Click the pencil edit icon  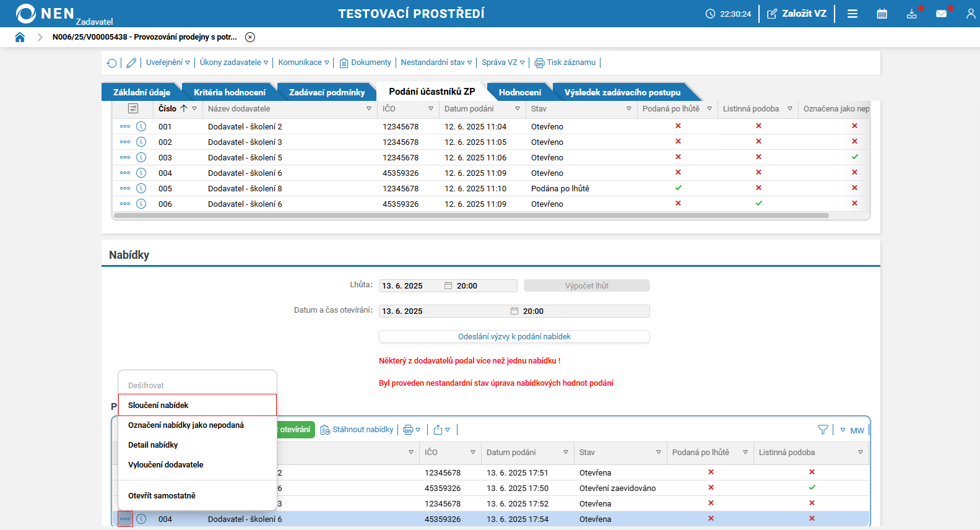(131, 63)
